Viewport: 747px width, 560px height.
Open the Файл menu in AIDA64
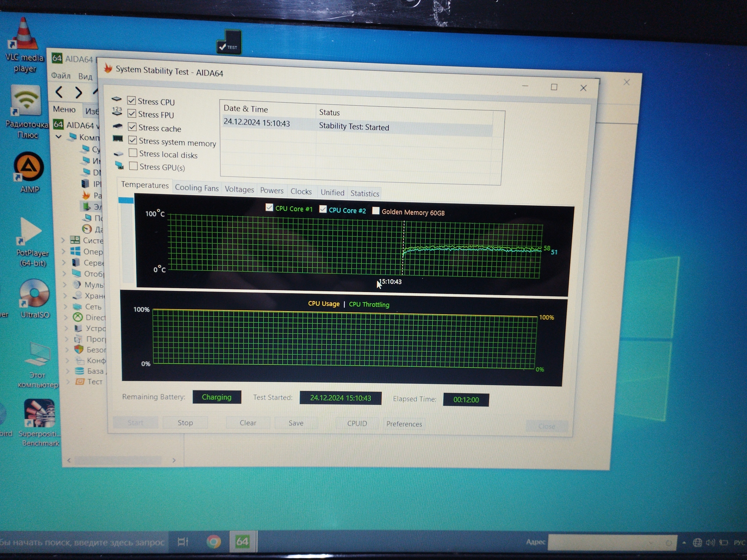61,75
